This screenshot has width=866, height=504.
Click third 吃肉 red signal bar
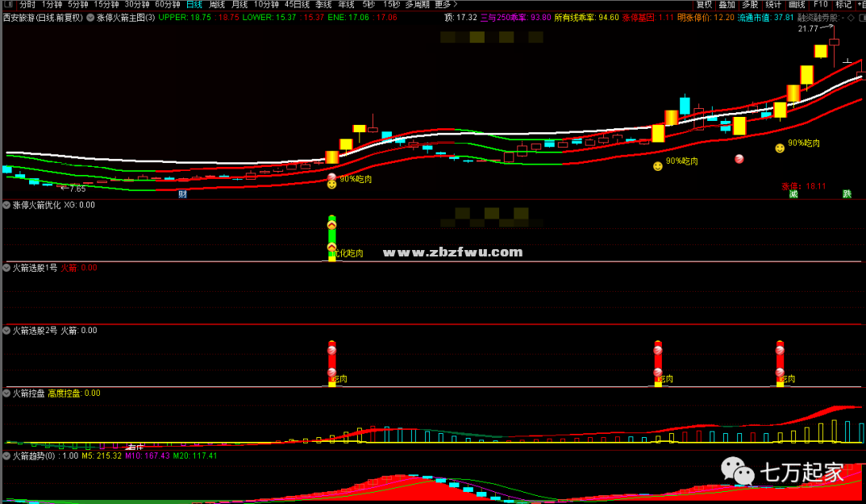tap(780, 364)
